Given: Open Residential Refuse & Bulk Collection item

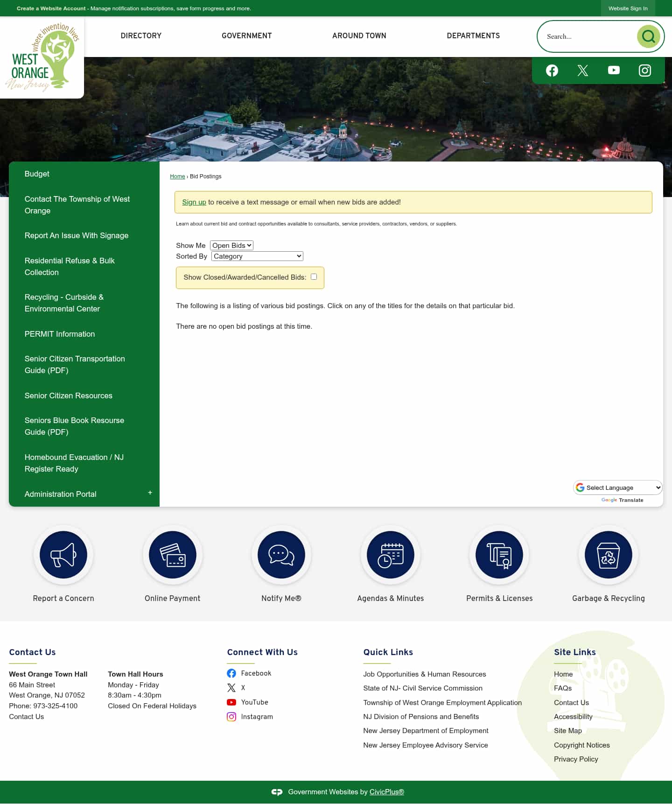Looking at the screenshot, I should tap(84, 267).
